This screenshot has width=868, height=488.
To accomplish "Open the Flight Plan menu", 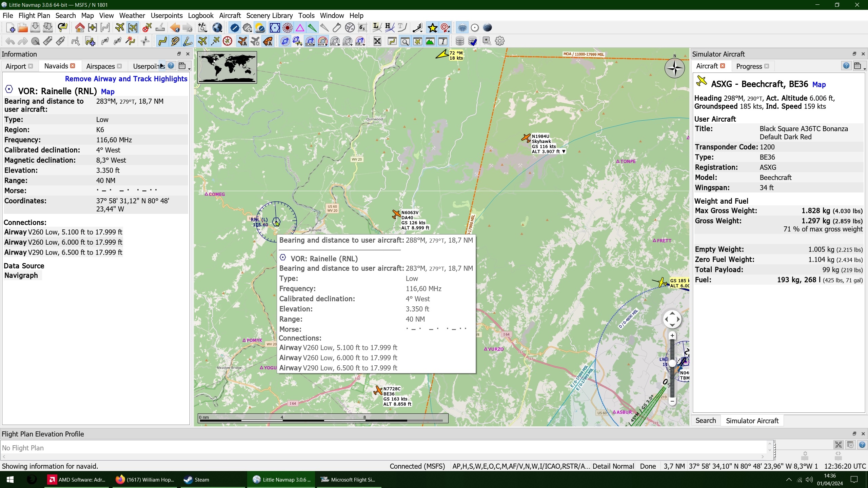I will click(x=34, y=15).
